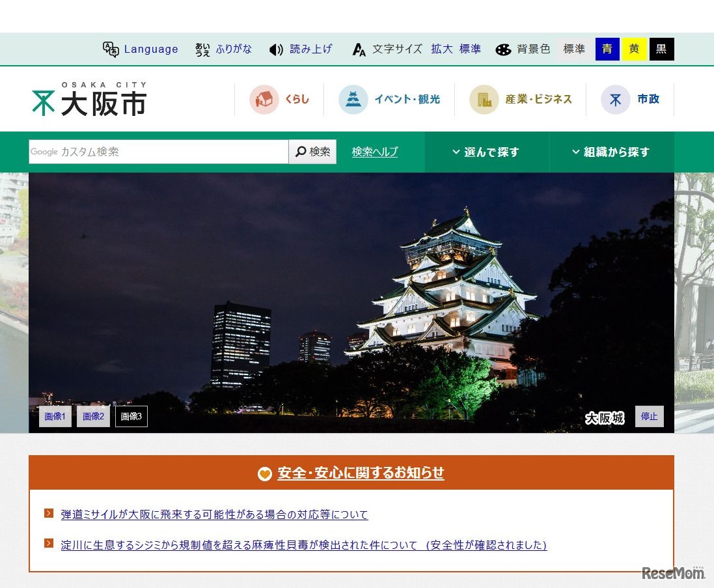Screen dimensions: 714x588
Task: Click inside the Google custom search field
Action: 156,152
